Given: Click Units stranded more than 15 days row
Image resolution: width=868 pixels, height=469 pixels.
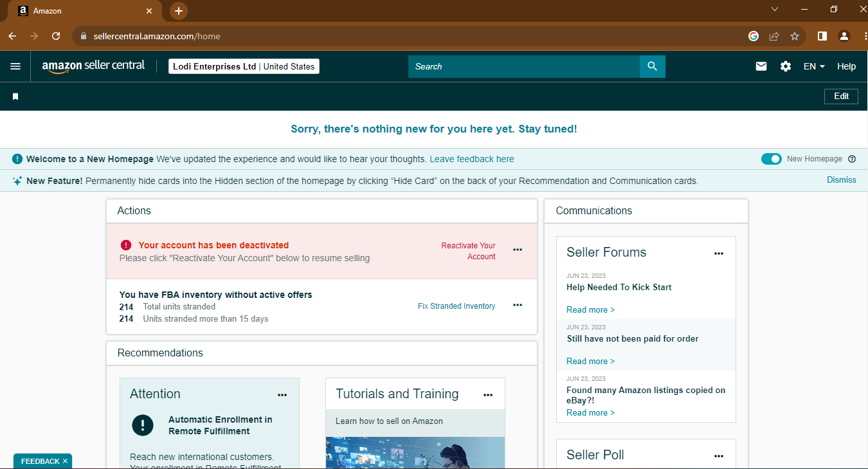Looking at the screenshot, I should pos(194,318).
